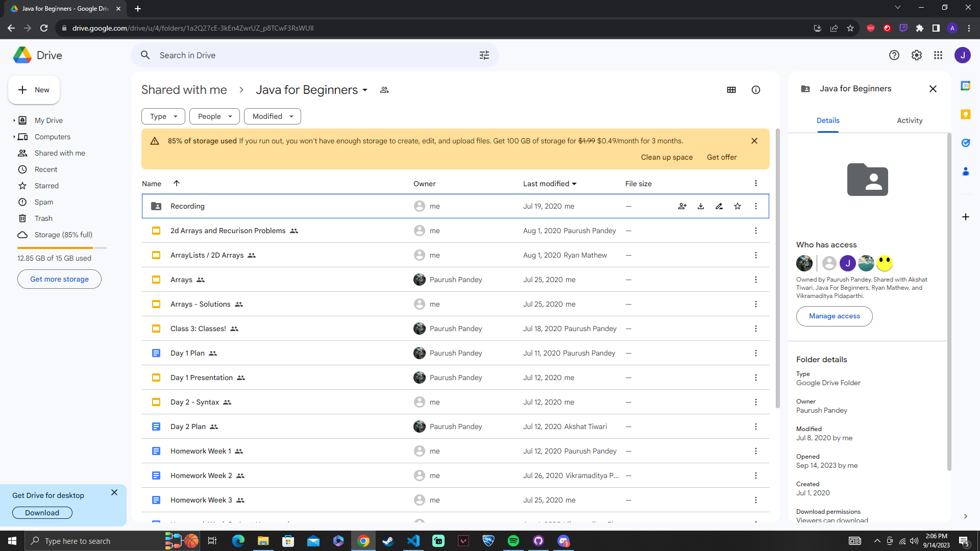The height and width of the screenshot is (551, 980).
Task: Open Java for Beginners folder dropdown
Action: pos(312,90)
